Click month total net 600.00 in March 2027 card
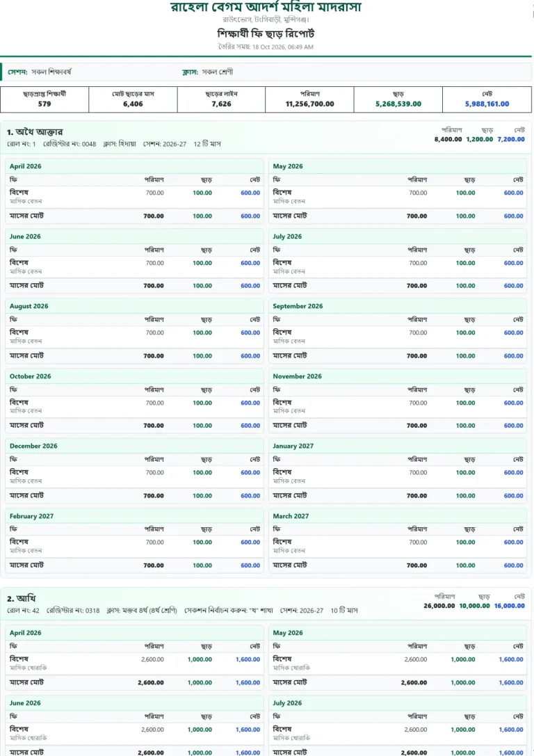The height and width of the screenshot is (756, 534). click(514, 565)
